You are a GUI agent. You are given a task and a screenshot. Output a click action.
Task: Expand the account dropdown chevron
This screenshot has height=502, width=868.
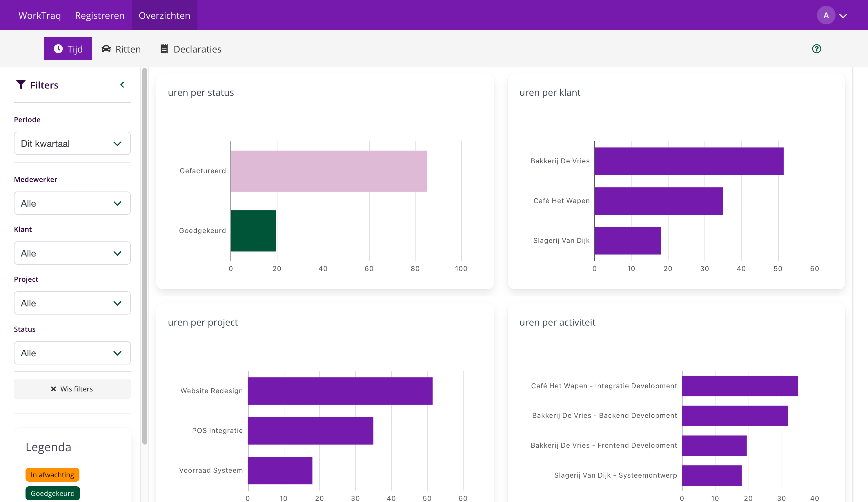pyautogui.click(x=843, y=16)
